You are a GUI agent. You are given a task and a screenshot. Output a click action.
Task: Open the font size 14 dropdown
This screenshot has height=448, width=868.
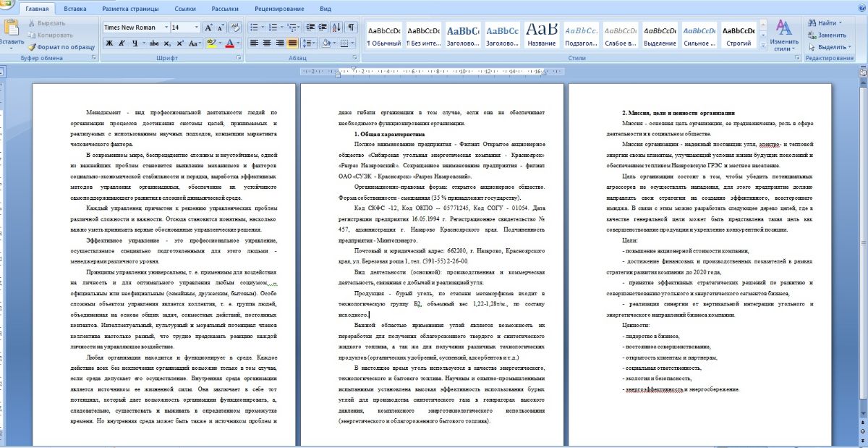196,28
